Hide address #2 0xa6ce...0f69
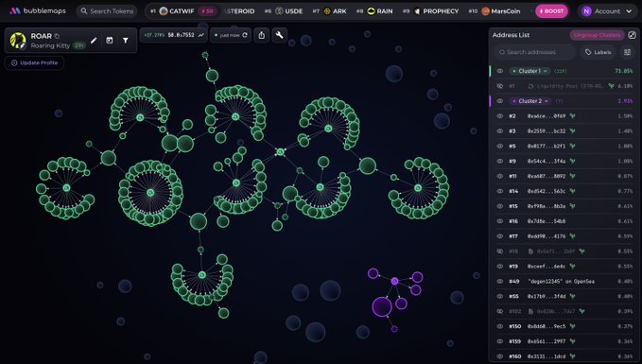The width and height of the screenshot is (642, 364). tap(500, 116)
